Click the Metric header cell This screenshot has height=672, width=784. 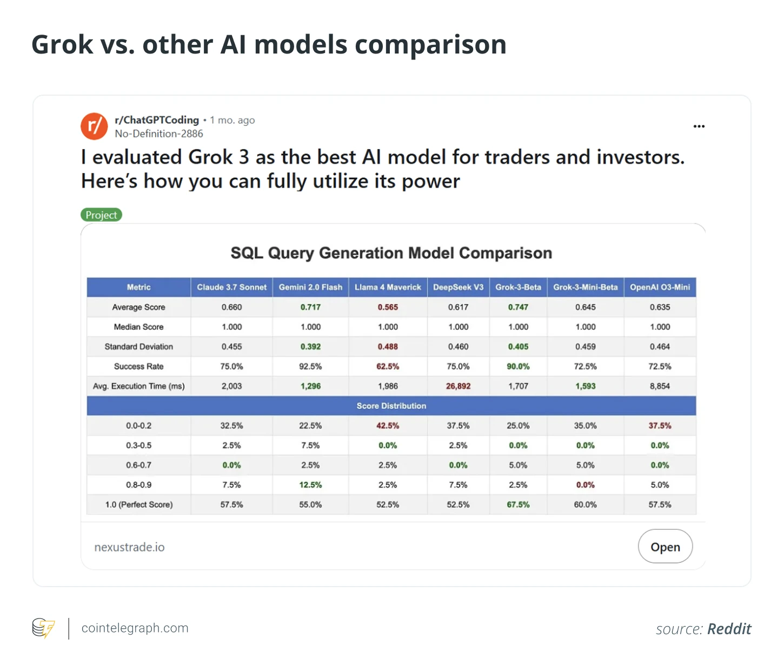(138, 287)
